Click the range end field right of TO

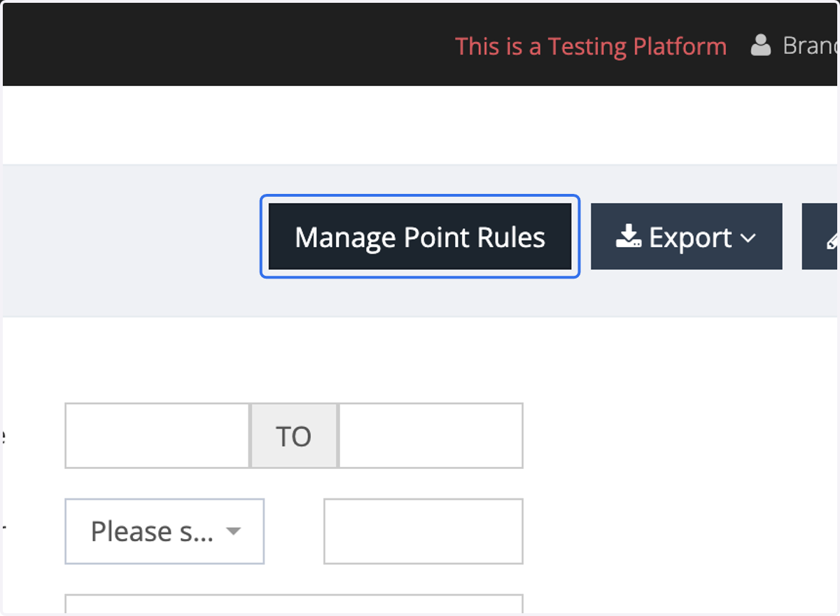point(430,435)
